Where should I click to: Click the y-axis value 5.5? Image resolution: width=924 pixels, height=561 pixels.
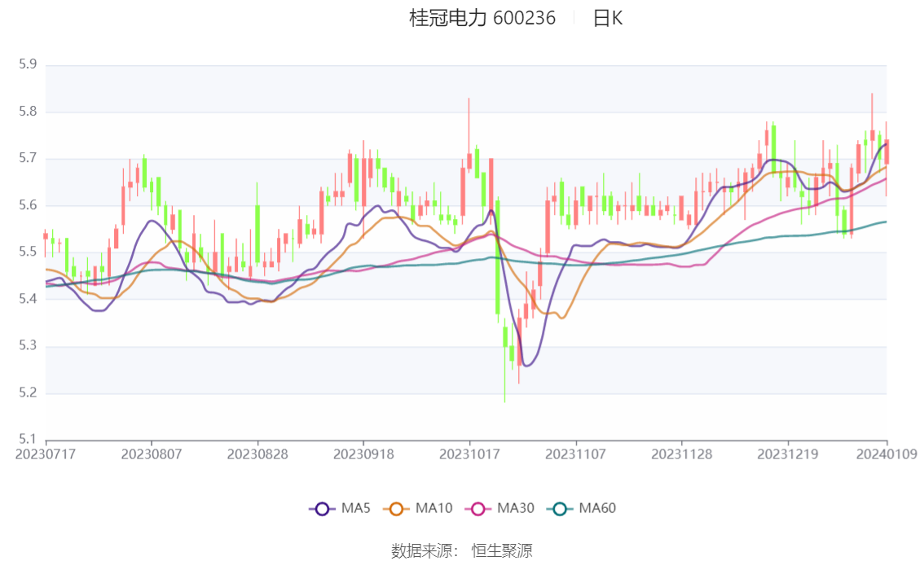pos(28,252)
